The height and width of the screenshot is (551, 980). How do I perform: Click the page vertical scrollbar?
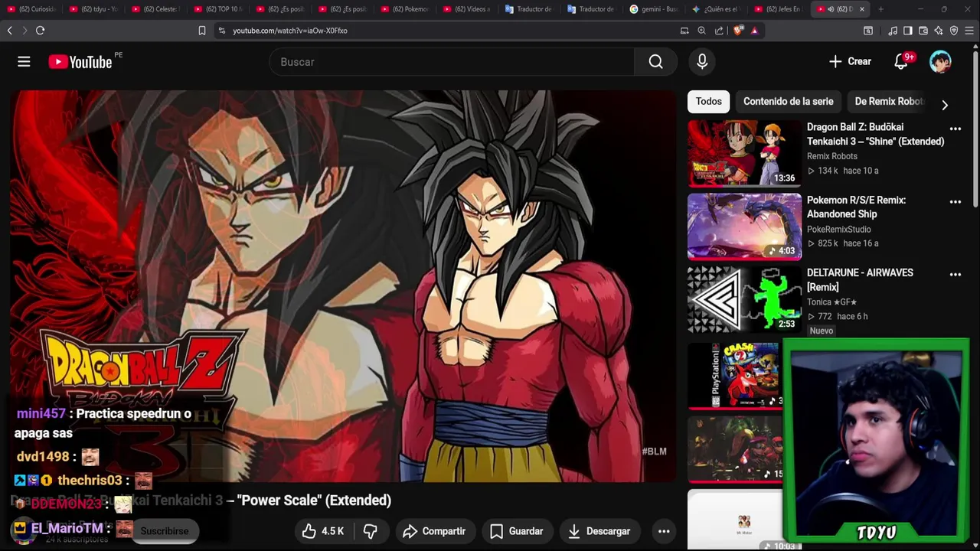(x=975, y=129)
